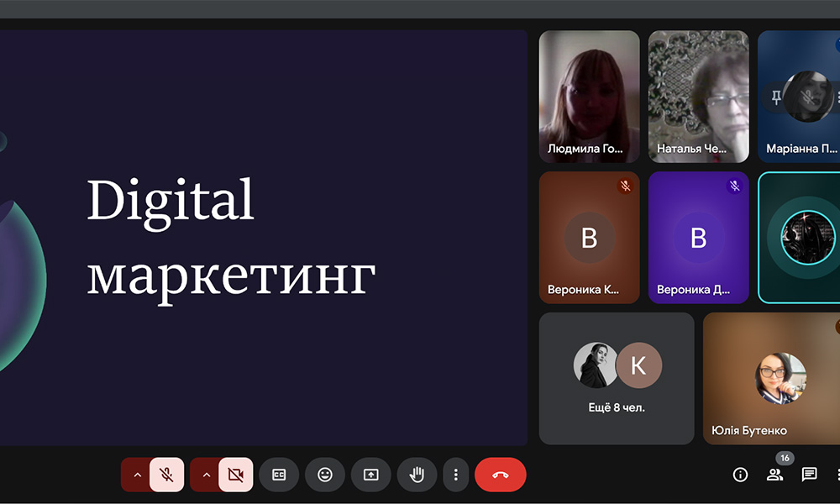Leave the call with the red button
Screen dimensions: 840x504
coord(501,475)
